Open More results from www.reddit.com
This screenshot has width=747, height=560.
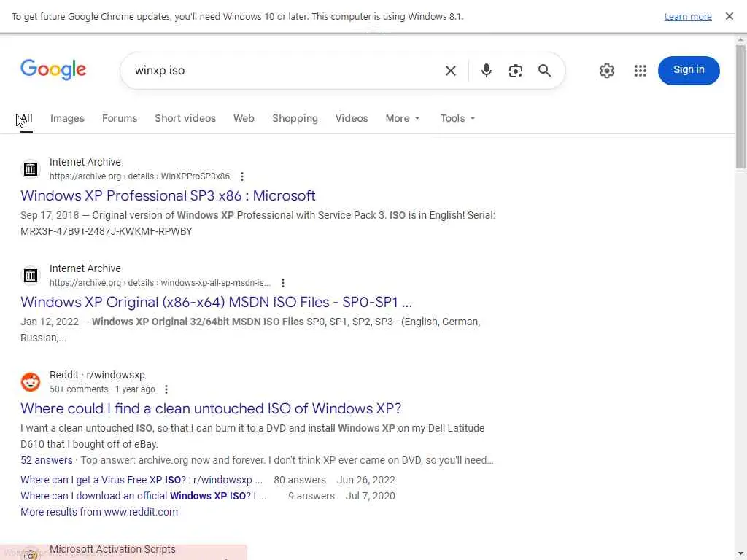pyautogui.click(x=99, y=512)
